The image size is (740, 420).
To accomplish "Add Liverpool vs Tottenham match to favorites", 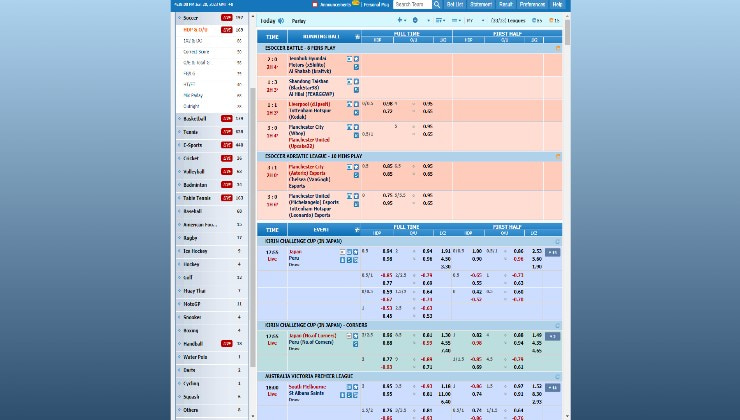I will coord(356,104).
